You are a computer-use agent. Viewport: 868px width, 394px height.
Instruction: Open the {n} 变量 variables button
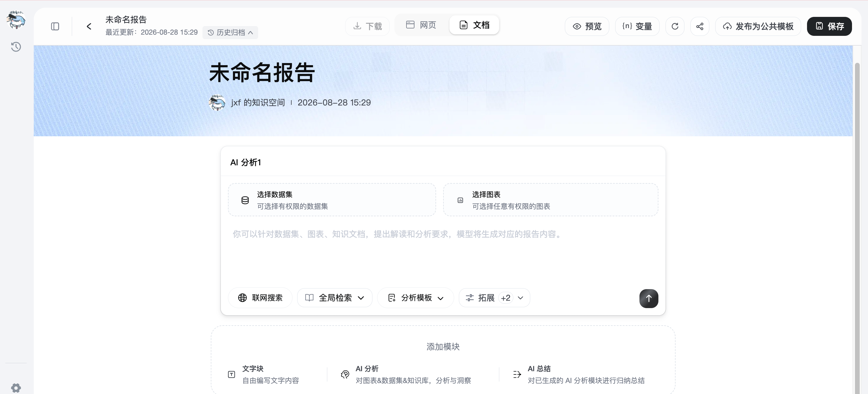point(637,26)
